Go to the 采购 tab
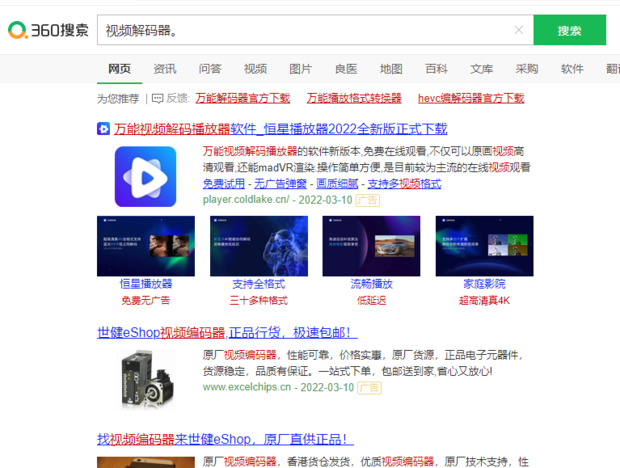 [x=527, y=69]
